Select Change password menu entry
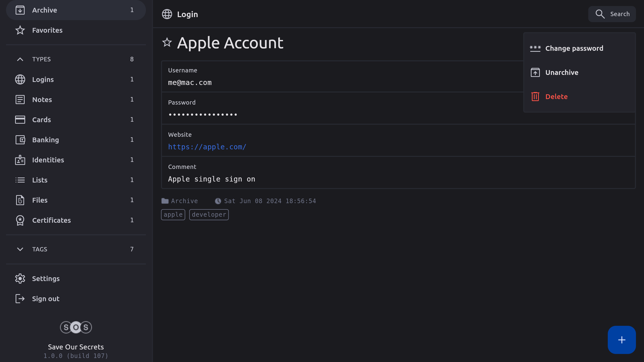 tap(574, 48)
